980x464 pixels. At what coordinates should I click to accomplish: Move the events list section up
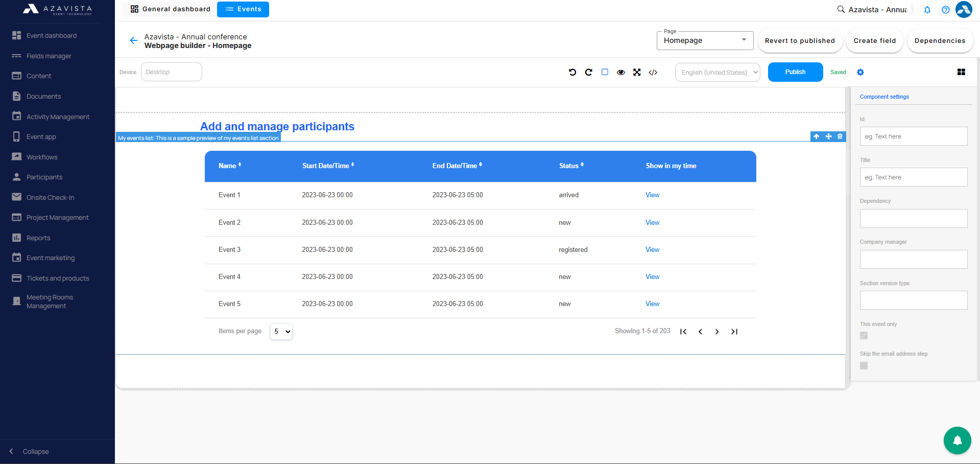[x=817, y=136]
